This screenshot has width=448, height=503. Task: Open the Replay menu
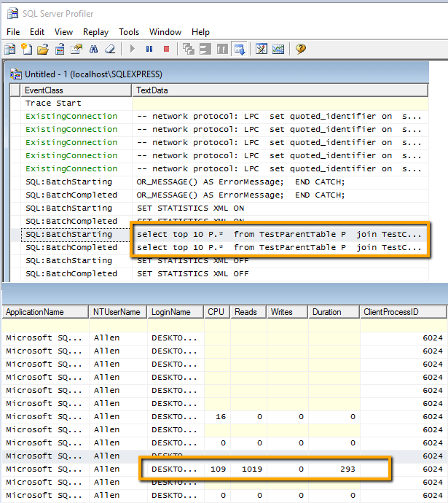coord(95,32)
